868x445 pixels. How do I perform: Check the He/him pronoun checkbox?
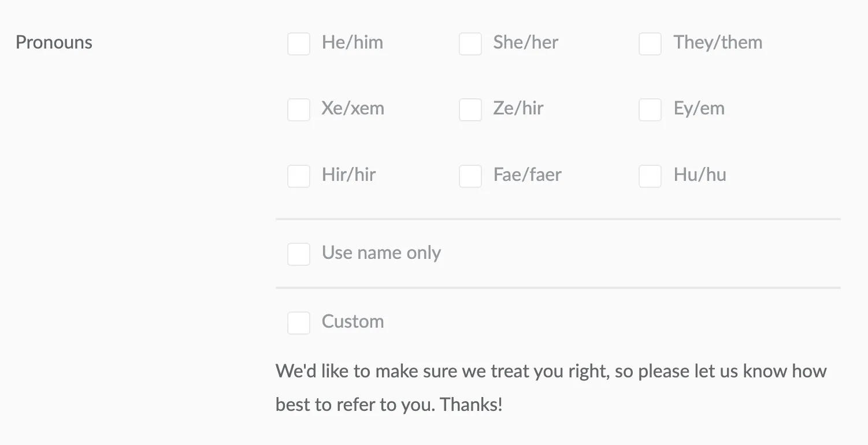coord(299,43)
